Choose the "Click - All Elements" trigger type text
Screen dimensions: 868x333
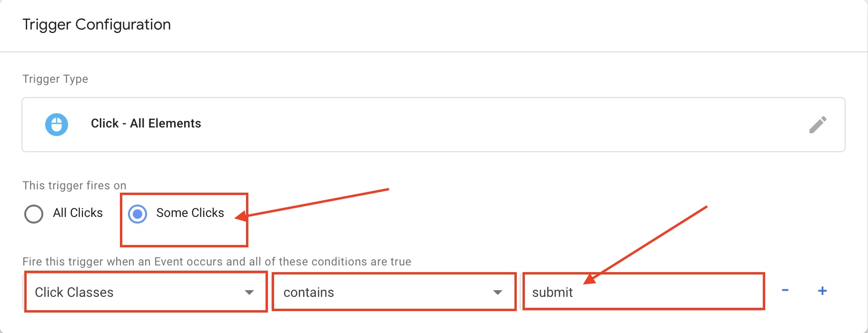[x=146, y=124]
